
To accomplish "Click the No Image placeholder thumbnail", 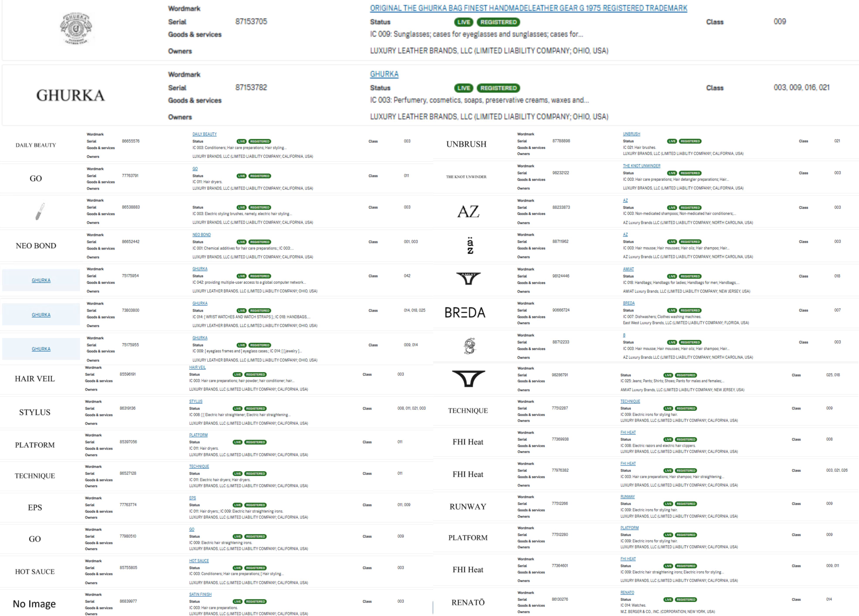I will 34,604.
